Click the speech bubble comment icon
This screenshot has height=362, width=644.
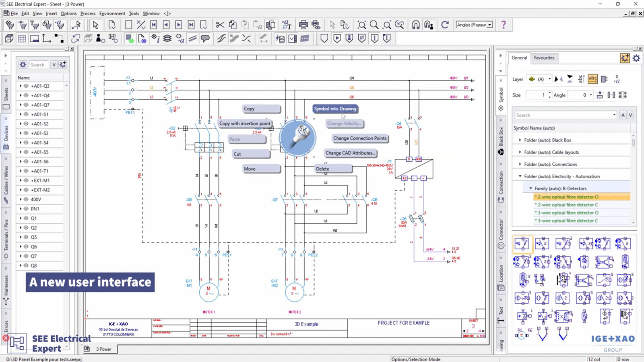click(x=205, y=39)
